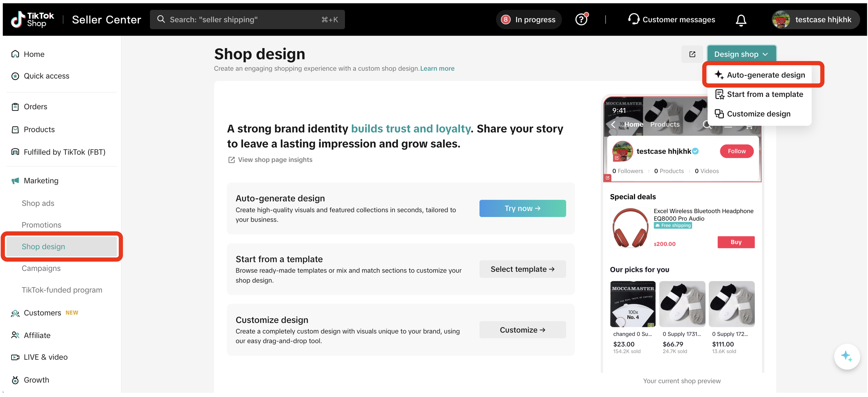Expand the Design shop dropdown
Viewport: 868px width, 397px height.
coord(741,54)
